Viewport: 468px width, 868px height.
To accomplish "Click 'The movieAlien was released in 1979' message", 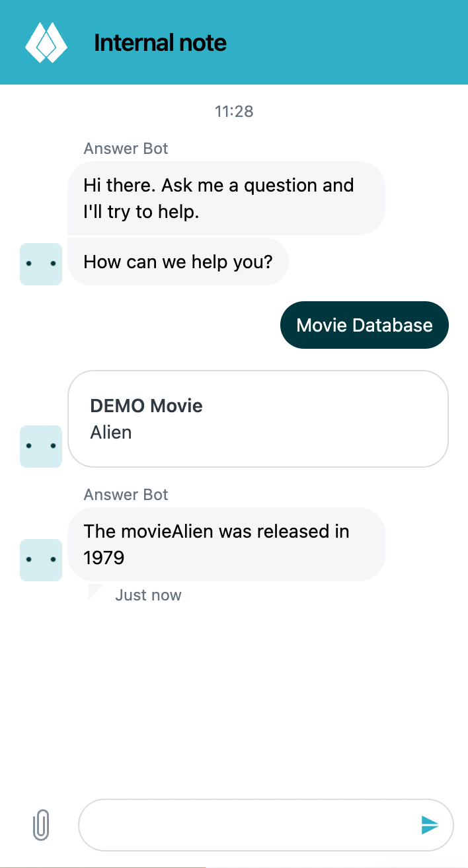I will 226,544.
